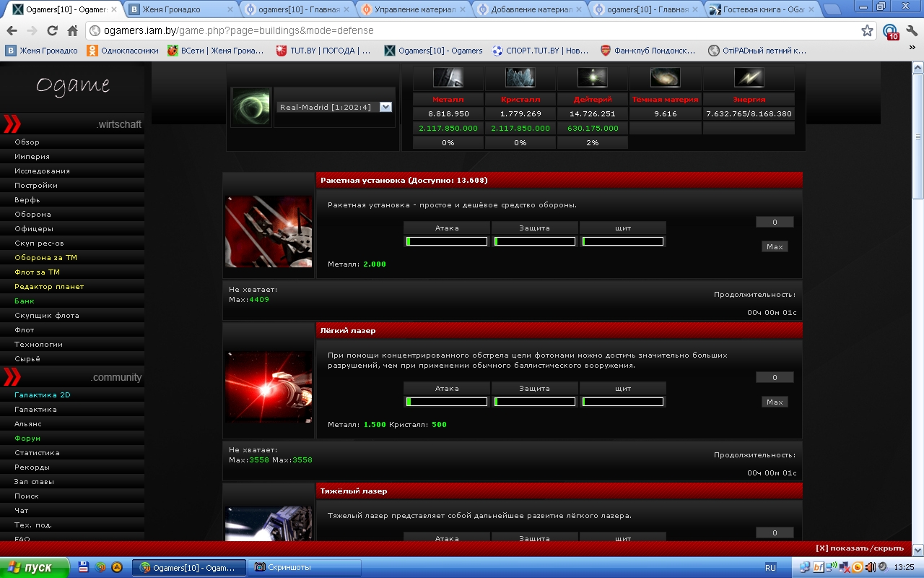
Task: Toggle the показать/скрыть bottom panel
Action: pos(859,548)
